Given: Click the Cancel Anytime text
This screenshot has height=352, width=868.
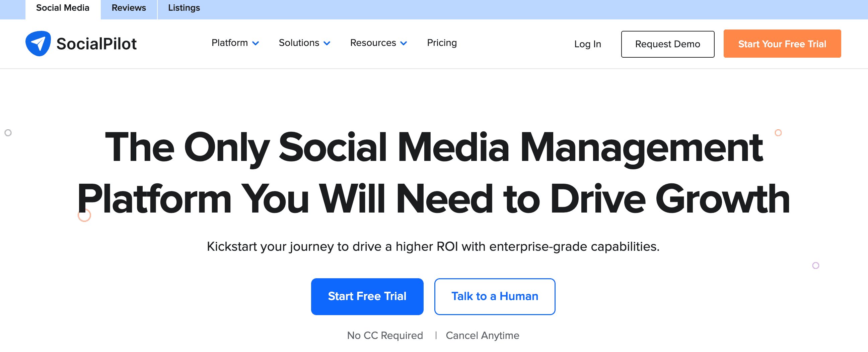Looking at the screenshot, I should pyautogui.click(x=482, y=336).
